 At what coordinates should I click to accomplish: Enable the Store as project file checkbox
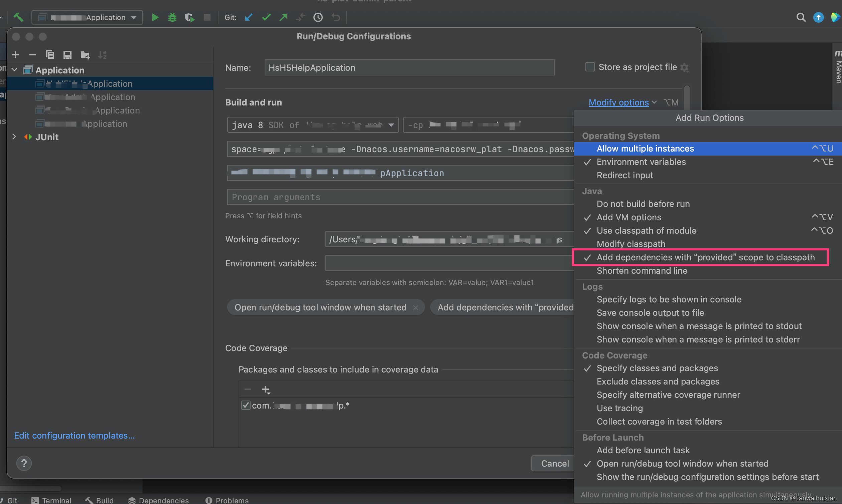590,67
